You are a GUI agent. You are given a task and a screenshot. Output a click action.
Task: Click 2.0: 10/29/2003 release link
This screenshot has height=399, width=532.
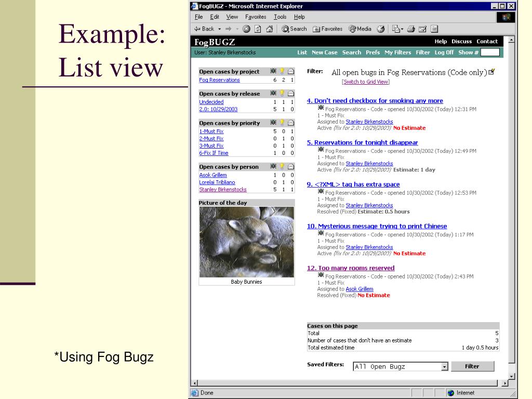(x=218, y=109)
